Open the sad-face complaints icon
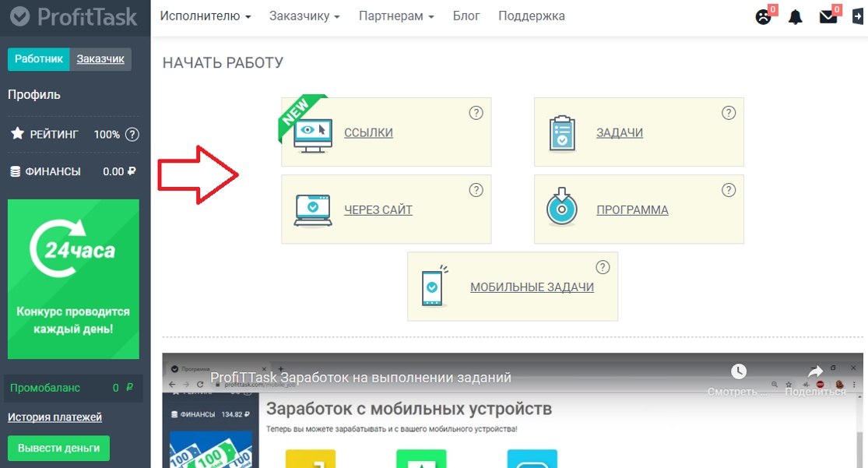The width and height of the screenshot is (868, 468). click(764, 16)
